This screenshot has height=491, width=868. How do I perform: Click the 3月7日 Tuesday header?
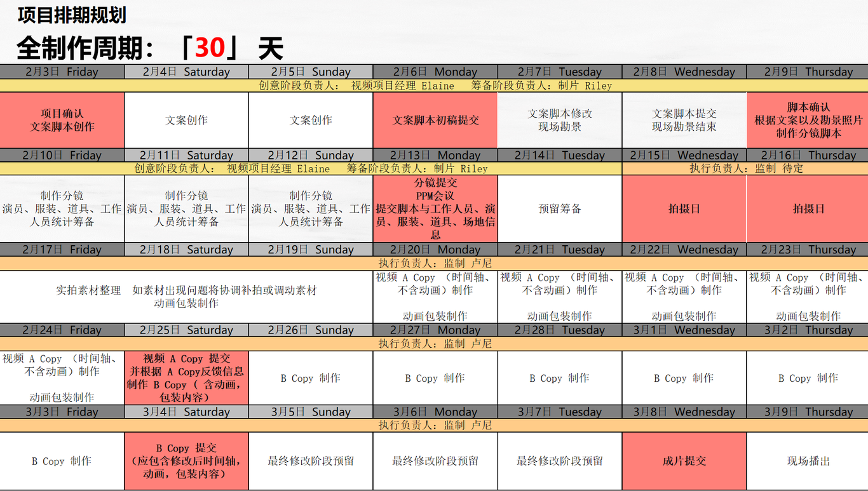560,412
